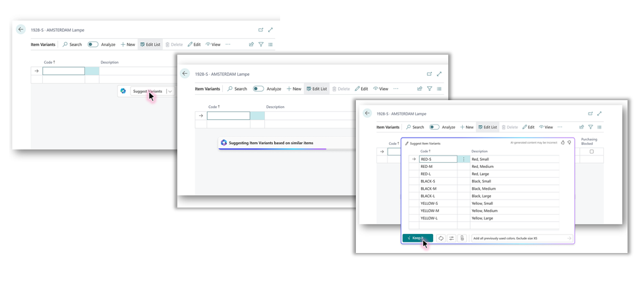Expand Suggest Variants dropdown arrow
Viewport: 644px width, 282px height.
click(170, 91)
